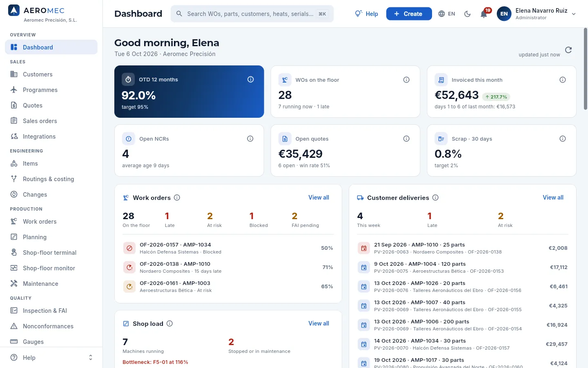Toggle dark mode moon icon
588x368 pixels.
468,14
